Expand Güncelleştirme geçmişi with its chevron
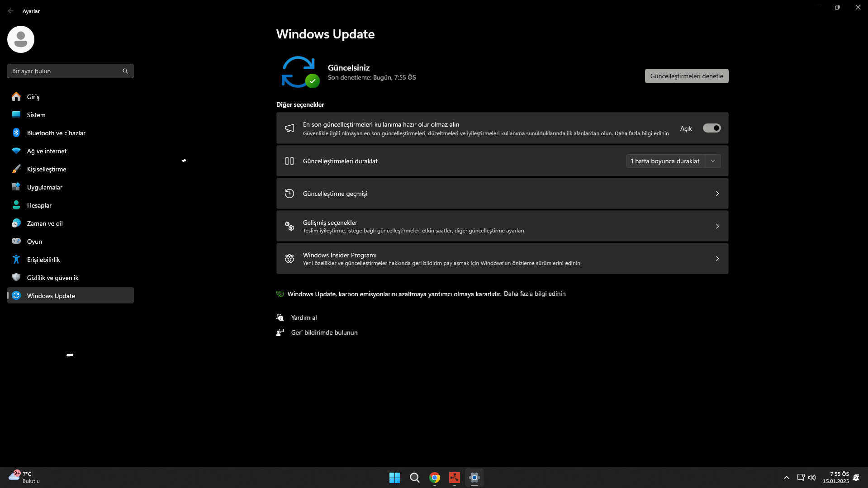The image size is (868, 488). pos(717,194)
